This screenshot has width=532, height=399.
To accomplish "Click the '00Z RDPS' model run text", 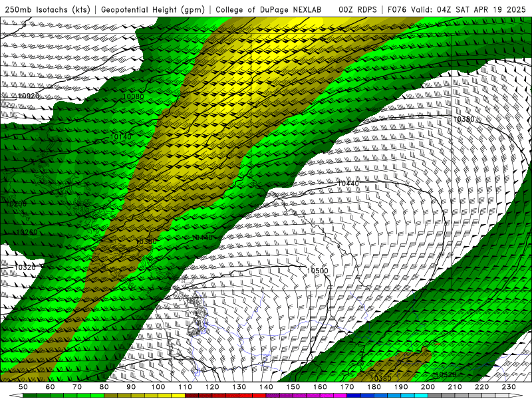I will pos(358,9).
